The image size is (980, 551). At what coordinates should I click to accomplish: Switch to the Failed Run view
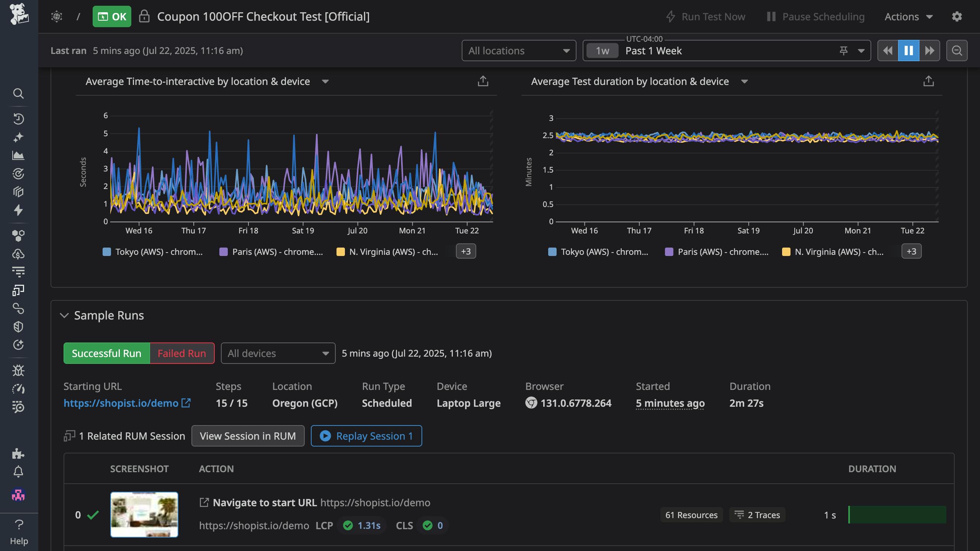point(181,353)
